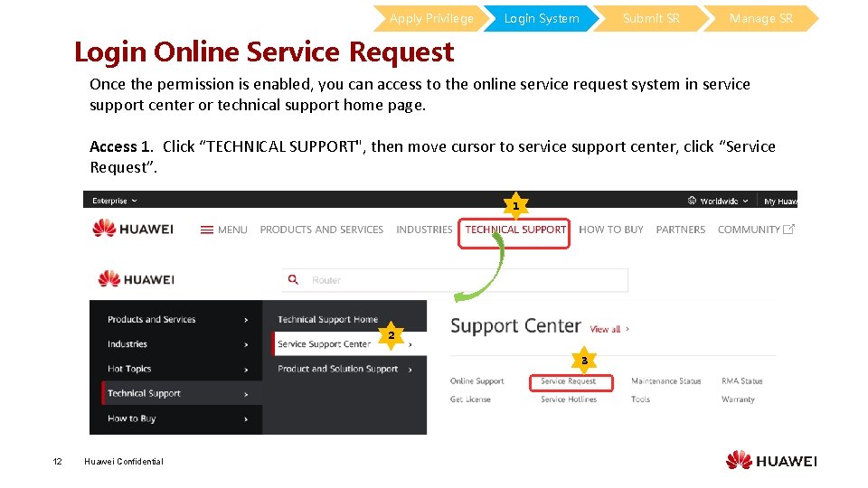Expand the Industries submenu arrow
Viewport: 868px width, 488px height.
click(x=246, y=344)
